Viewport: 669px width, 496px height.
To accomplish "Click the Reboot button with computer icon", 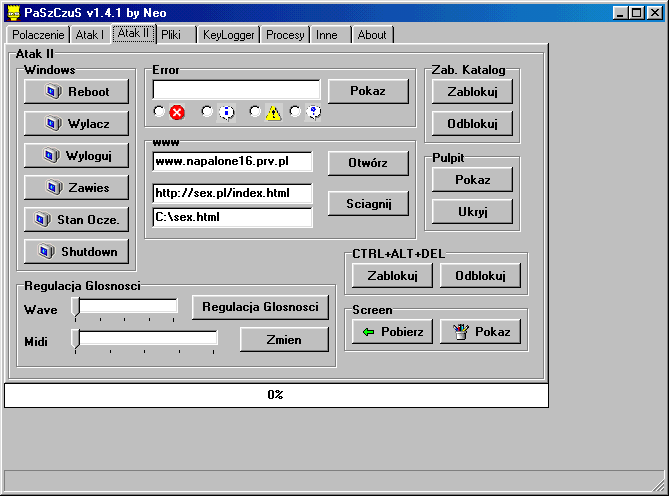I will [x=77, y=92].
